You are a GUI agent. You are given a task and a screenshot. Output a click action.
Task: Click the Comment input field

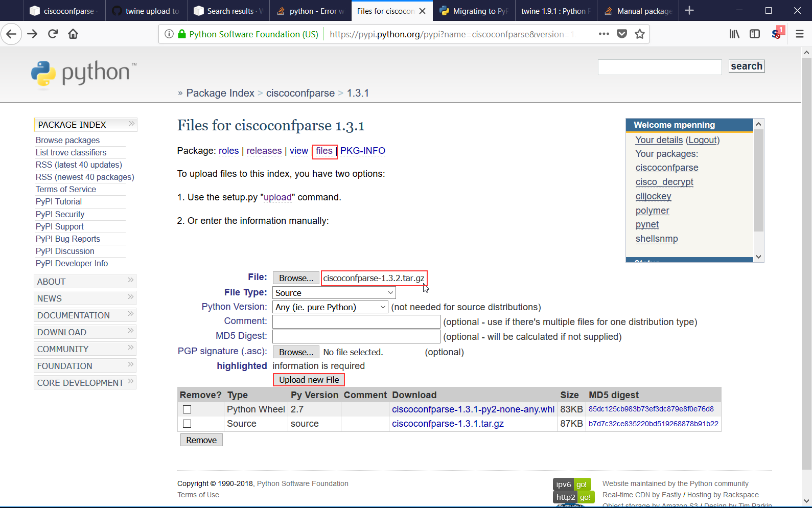coord(356,321)
